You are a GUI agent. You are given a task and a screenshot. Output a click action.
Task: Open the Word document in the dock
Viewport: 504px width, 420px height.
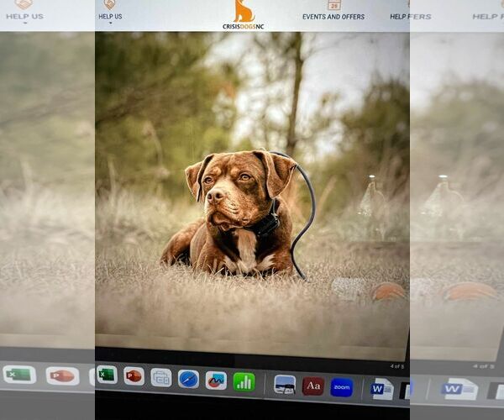382,390
